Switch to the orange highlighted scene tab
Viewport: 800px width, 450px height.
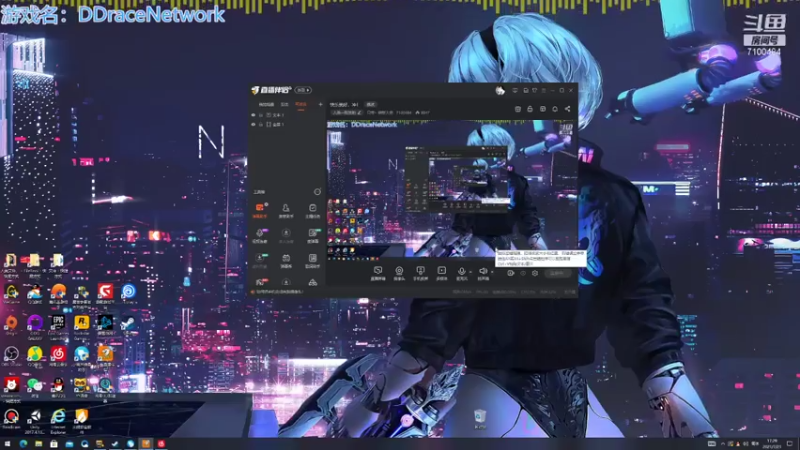click(301, 105)
